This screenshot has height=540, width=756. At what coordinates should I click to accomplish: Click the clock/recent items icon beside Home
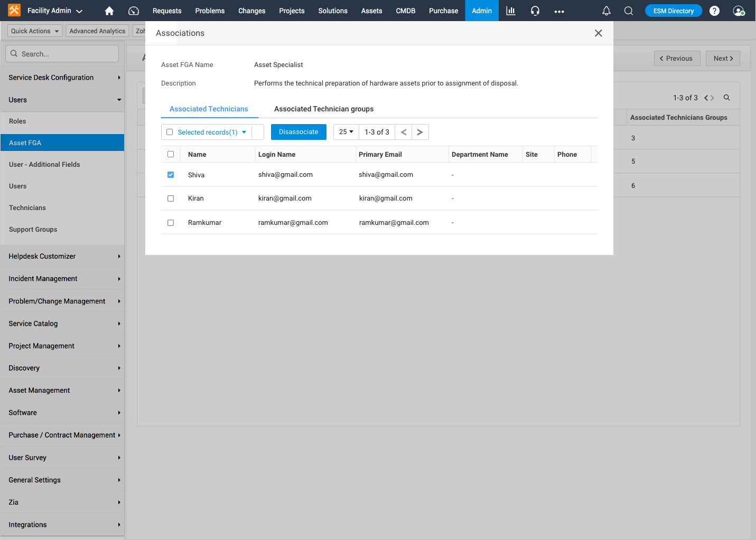pyautogui.click(x=133, y=11)
